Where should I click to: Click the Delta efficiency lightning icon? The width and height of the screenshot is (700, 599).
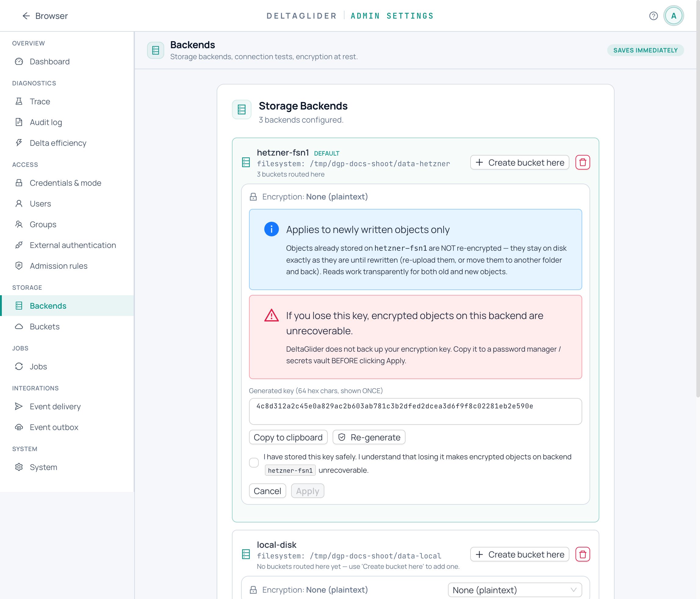pos(19,143)
